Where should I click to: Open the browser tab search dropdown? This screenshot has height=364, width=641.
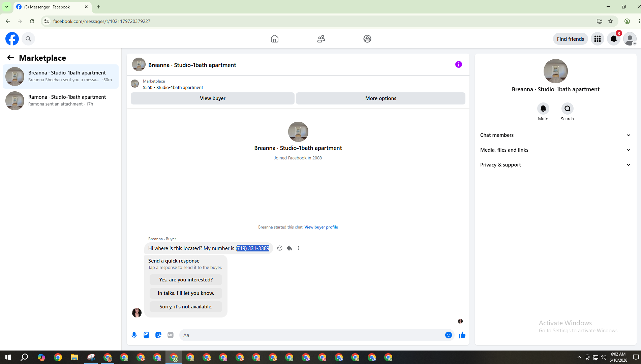(x=7, y=7)
